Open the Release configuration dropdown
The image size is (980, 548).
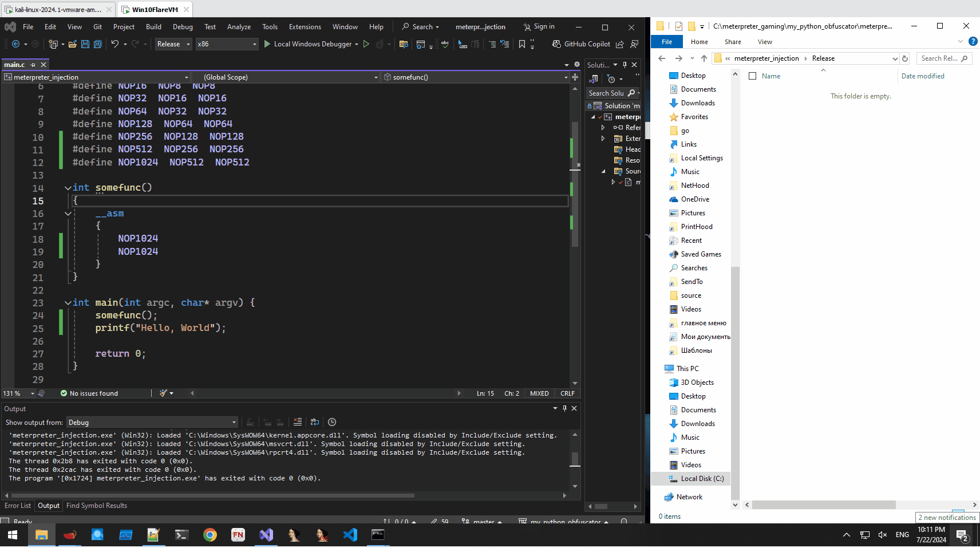pos(173,44)
